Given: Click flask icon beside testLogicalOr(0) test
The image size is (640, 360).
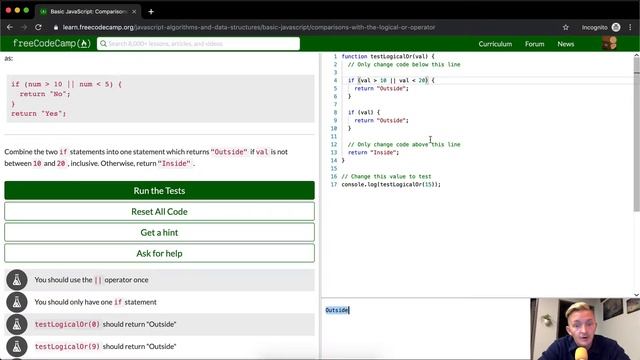Looking at the screenshot, I should click(x=17, y=324).
